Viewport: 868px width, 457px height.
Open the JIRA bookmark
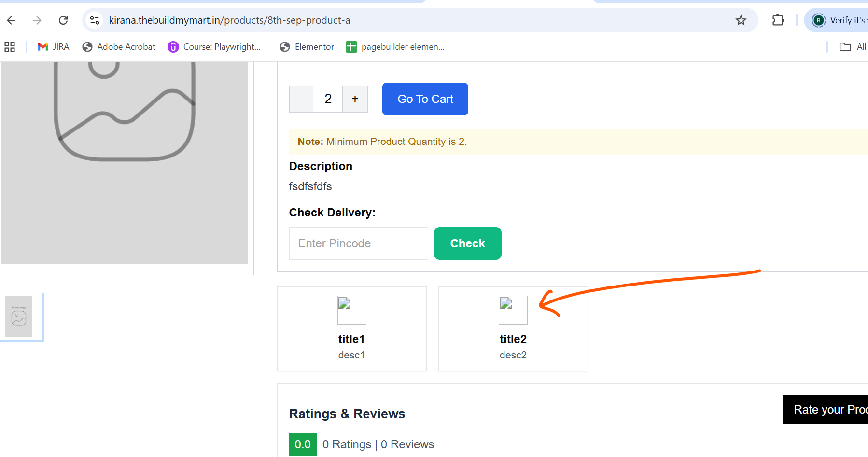(x=54, y=47)
